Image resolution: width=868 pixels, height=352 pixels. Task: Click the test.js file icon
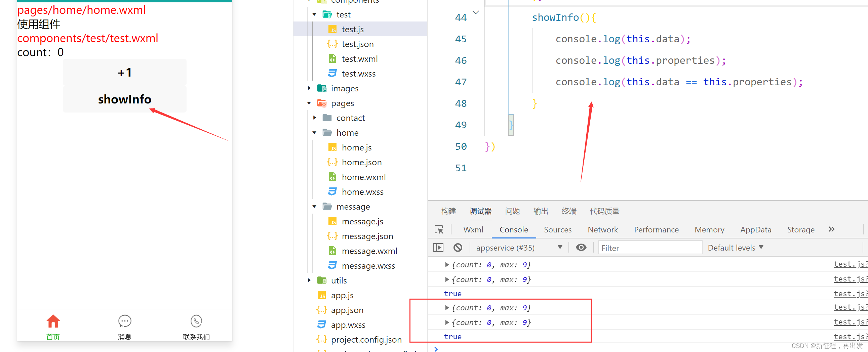[332, 29]
